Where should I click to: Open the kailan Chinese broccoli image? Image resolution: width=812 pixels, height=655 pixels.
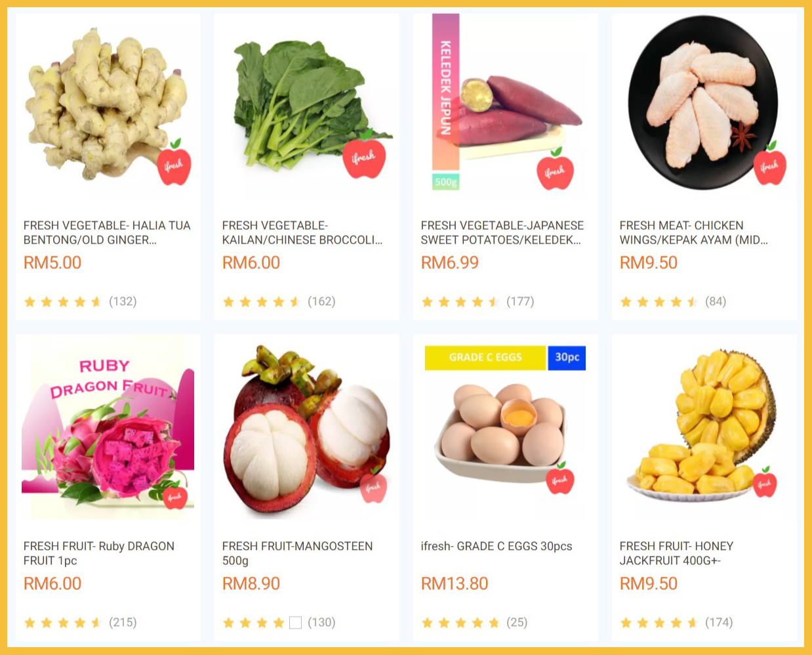tap(307, 106)
